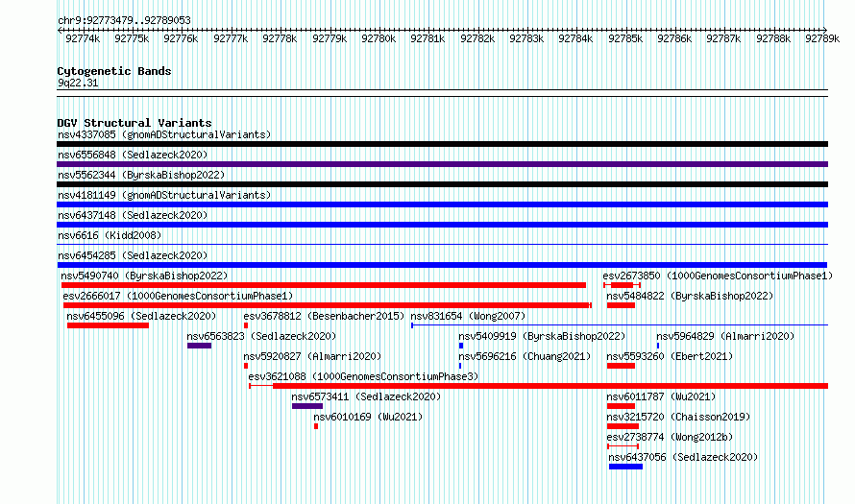Click the blue bar under nsv4181149
Viewport: 855px width, 504px height.
[x=442, y=204]
